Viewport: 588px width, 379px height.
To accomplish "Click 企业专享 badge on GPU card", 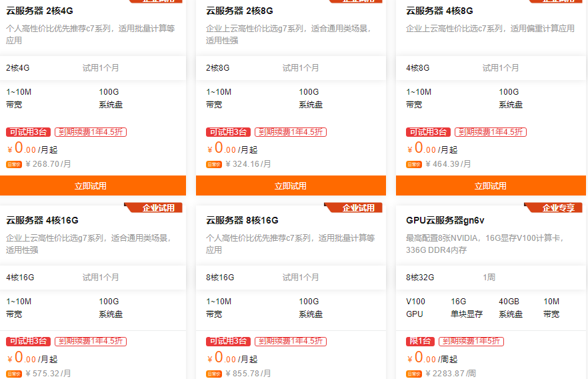I will [x=558, y=208].
